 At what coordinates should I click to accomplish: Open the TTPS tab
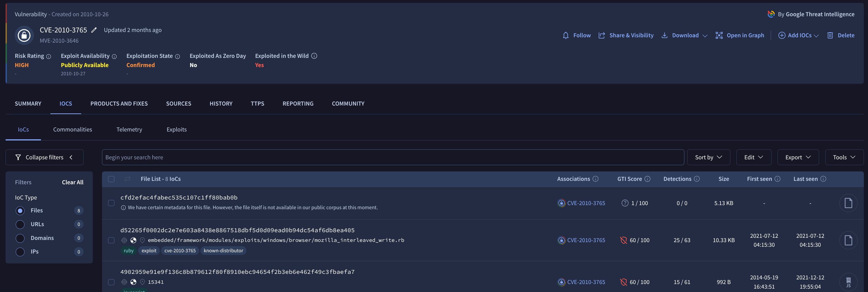(x=257, y=104)
